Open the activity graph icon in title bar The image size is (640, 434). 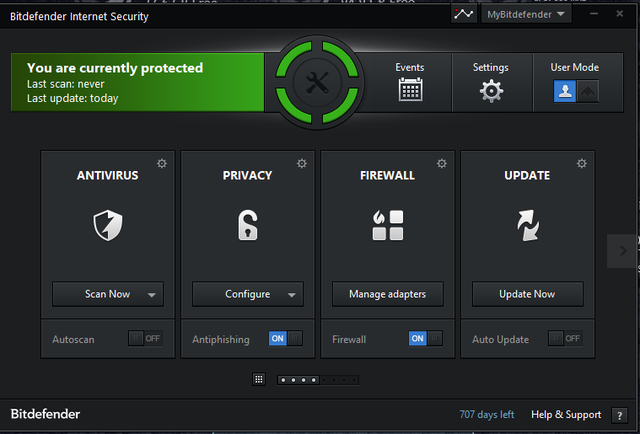tap(464, 14)
